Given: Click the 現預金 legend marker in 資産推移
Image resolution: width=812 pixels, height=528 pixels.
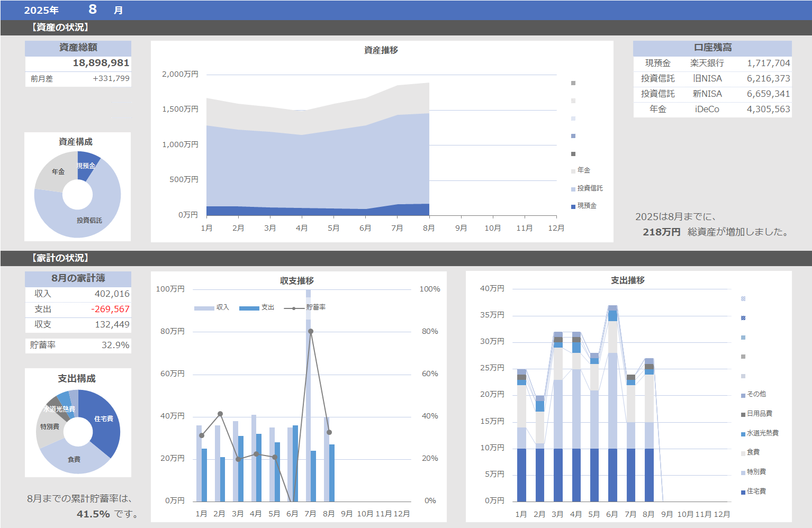Looking at the screenshot, I should (573, 206).
